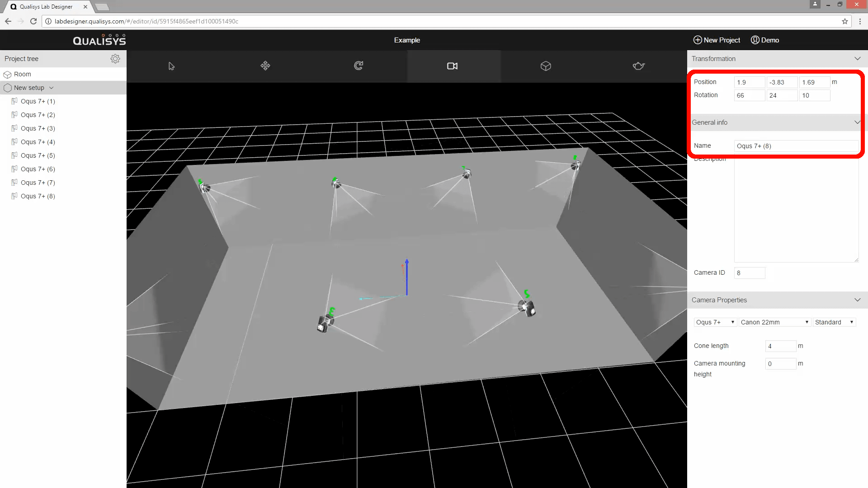Select the teapot object tool
The width and height of the screenshot is (868, 488).
coord(638,66)
